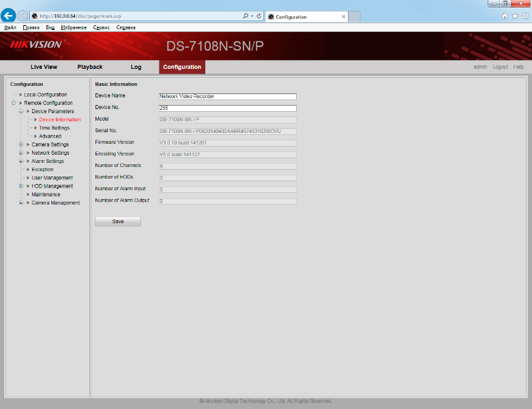
Task: Collapse the Remote Configuration tree node
Action: (x=14, y=103)
